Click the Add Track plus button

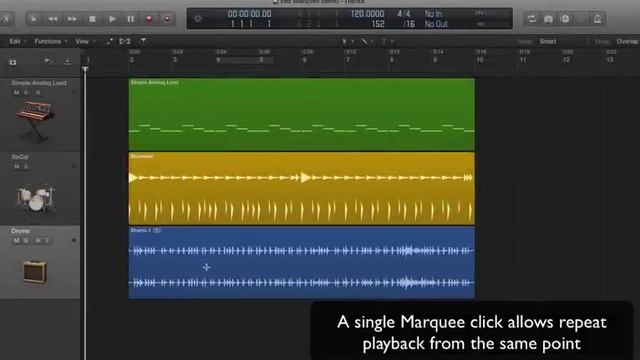click(13, 62)
